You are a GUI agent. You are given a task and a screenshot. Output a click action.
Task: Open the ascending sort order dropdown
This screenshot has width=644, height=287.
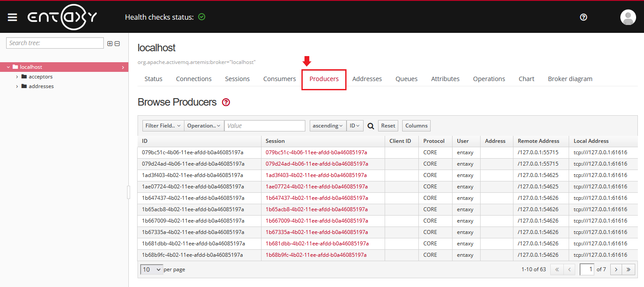pyautogui.click(x=327, y=126)
